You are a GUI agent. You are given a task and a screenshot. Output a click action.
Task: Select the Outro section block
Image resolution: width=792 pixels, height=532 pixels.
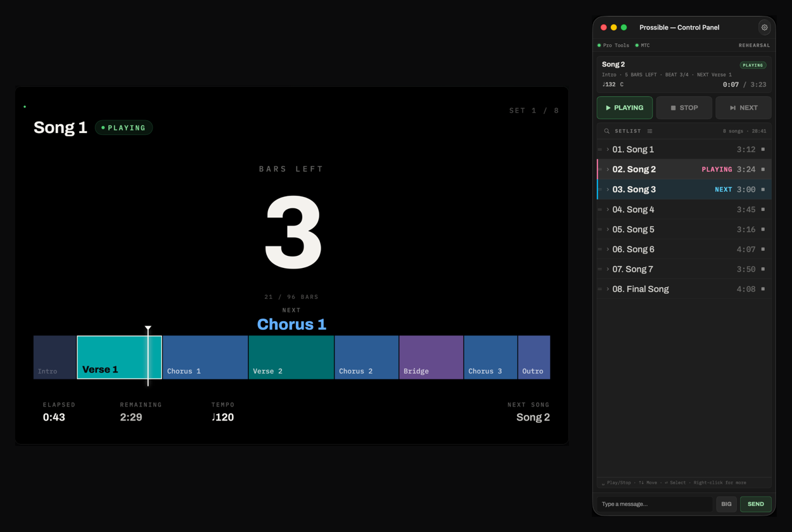click(534, 357)
